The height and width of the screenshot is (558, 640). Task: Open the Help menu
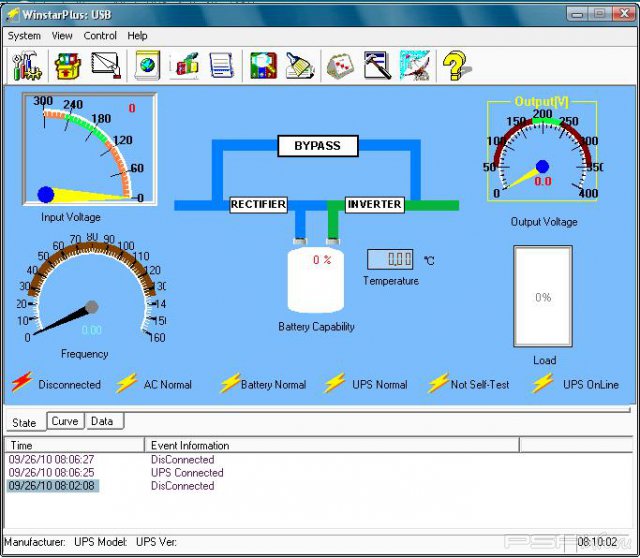click(137, 36)
